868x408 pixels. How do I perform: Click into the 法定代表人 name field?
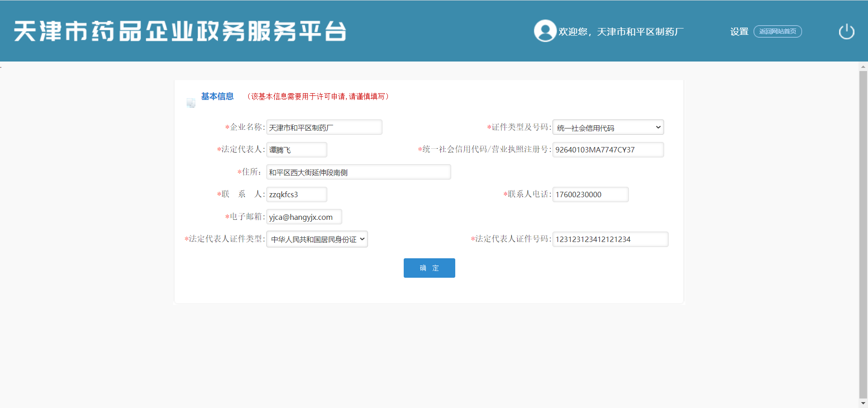[x=296, y=150]
